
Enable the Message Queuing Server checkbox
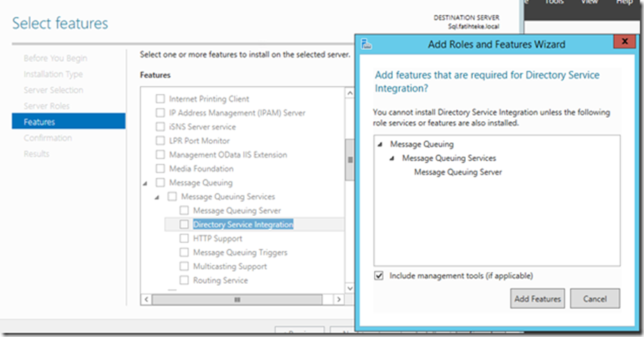(x=184, y=211)
